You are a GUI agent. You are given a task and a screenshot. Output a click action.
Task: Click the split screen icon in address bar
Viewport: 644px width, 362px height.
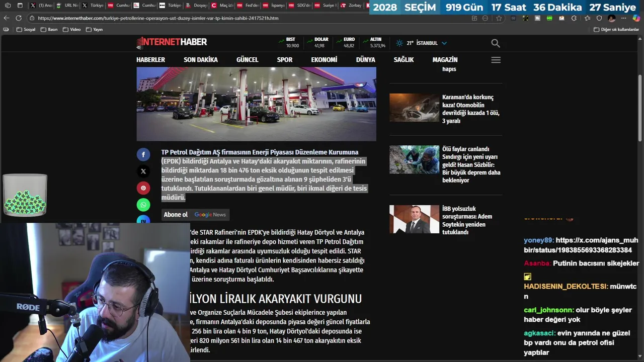click(474, 18)
